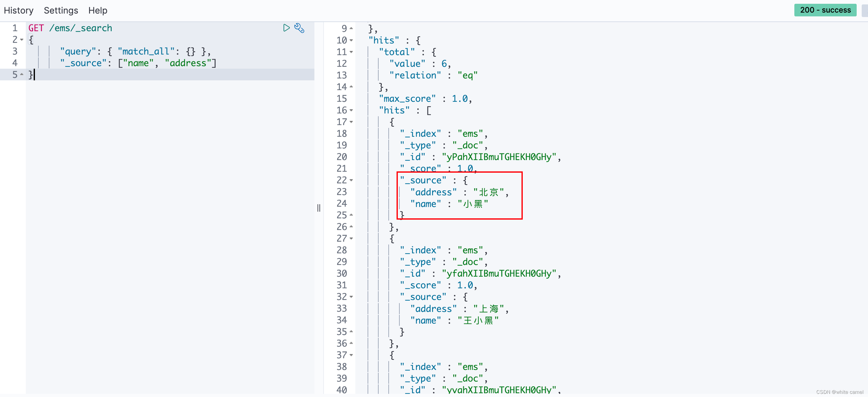Image resolution: width=868 pixels, height=397 pixels.
Task: Toggle the fold arrow at response line 14
Action: pyautogui.click(x=351, y=87)
